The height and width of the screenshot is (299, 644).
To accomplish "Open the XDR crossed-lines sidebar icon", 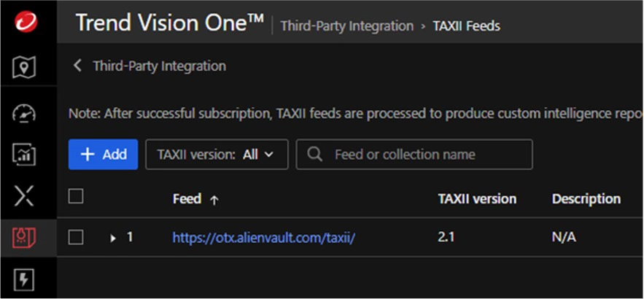I will [26, 196].
